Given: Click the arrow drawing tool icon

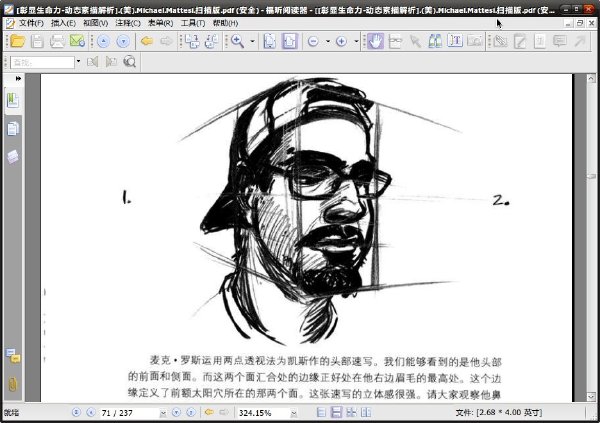Looking at the screenshot, I should click(x=580, y=41).
